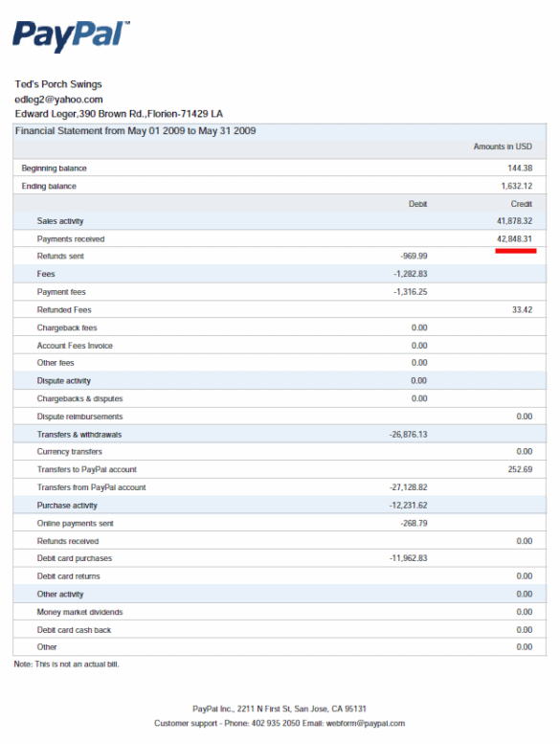Click the payment fees amount -1,316.25
The width and height of the screenshot is (560, 744).
pyautogui.click(x=410, y=292)
